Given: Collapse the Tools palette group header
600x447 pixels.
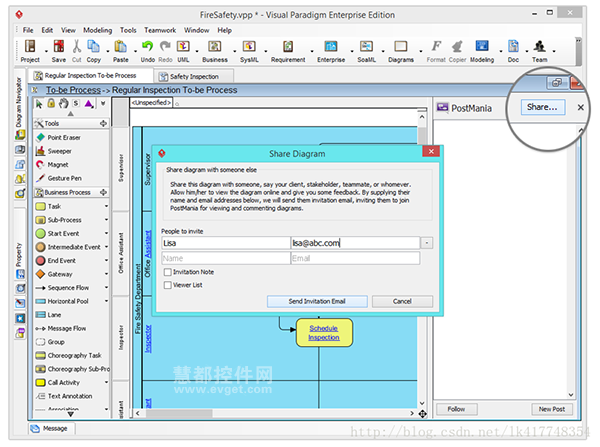Looking at the screenshot, I should [x=70, y=124].
